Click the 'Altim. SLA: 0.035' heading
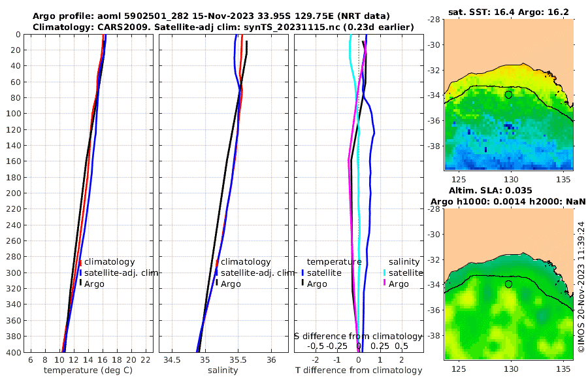The height and width of the screenshot is (379, 588). (x=491, y=190)
